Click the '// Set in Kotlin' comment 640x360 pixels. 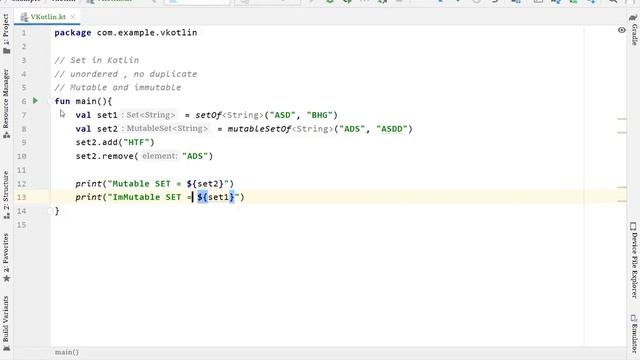pyautogui.click(x=97, y=60)
